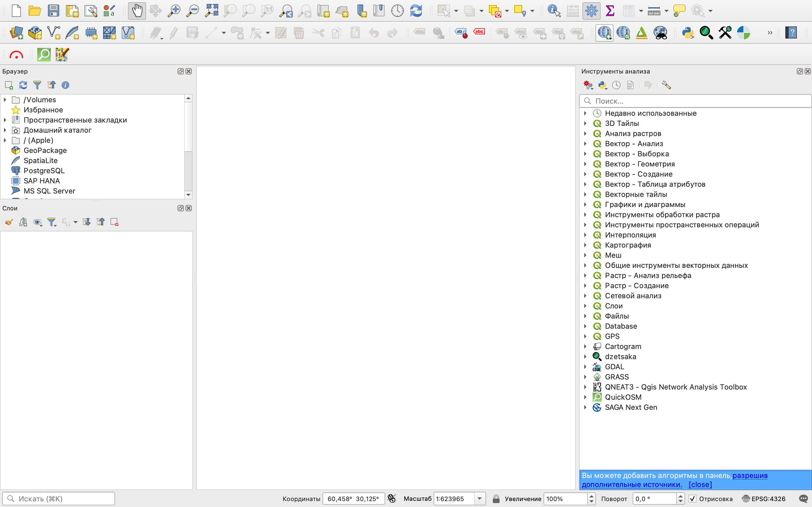Click the [close] link in the info banner
The height and width of the screenshot is (507, 812).
[x=700, y=484]
